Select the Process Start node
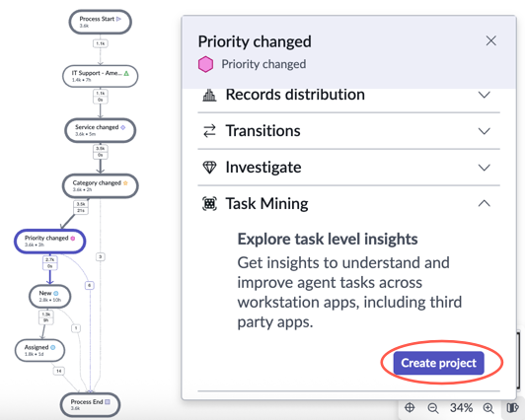 pos(100,22)
